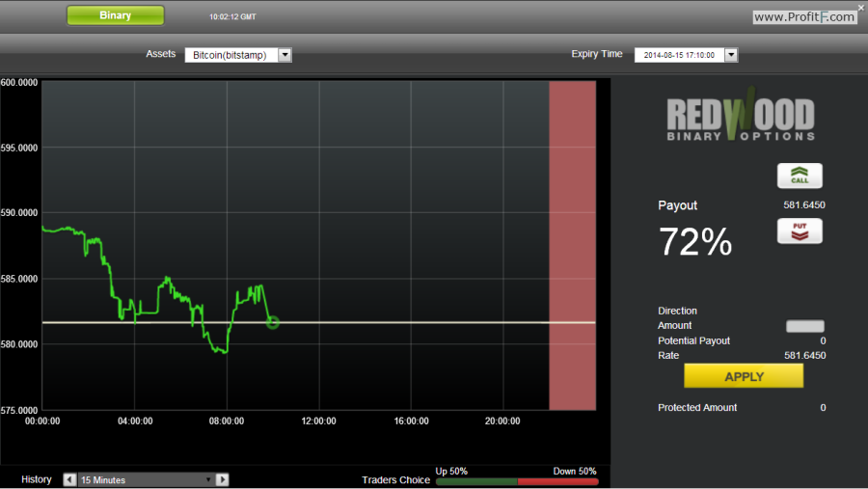This screenshot has width=868, height=489.
Task: Click the History next arrow
Action: [222, 479]
